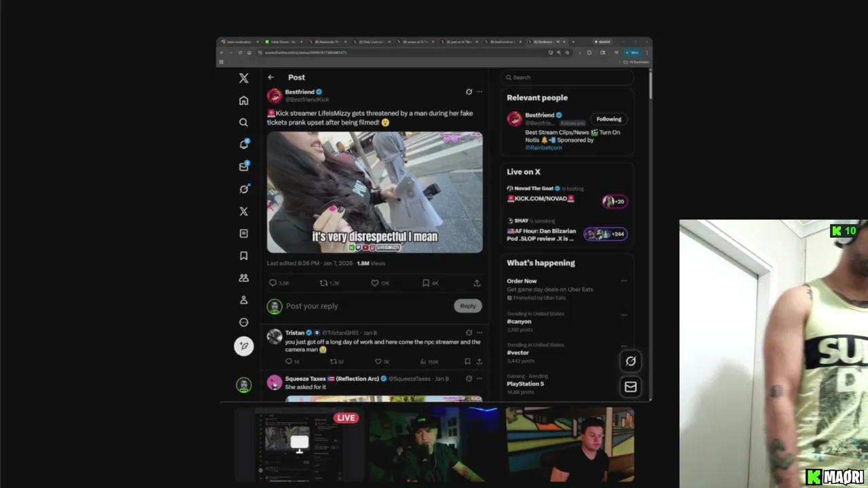The image size is (868, 488).
Task: Open Premium X icon in sidebar
Action: [x=243, y=211]
